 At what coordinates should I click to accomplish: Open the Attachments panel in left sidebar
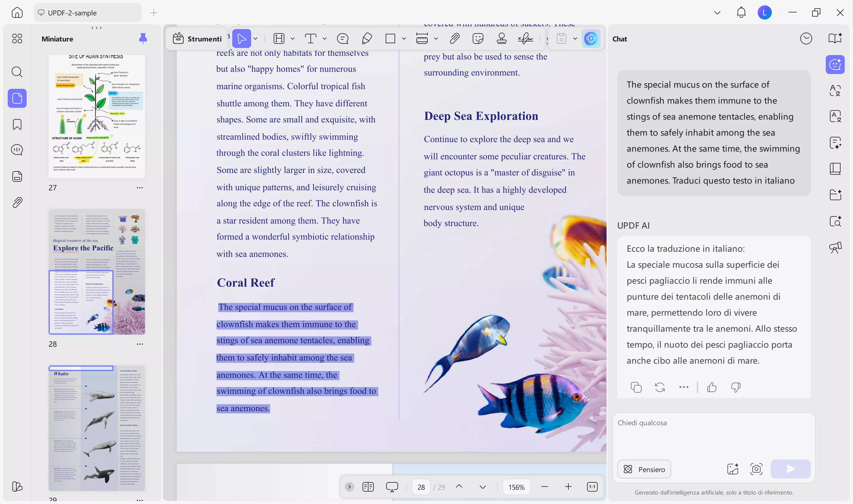[x=17, y=203]
